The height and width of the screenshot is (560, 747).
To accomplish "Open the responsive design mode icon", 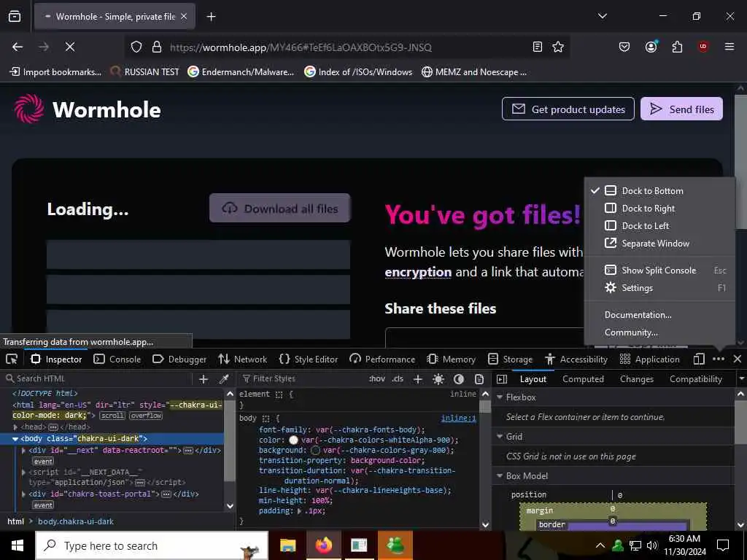I will click(699, 359).
